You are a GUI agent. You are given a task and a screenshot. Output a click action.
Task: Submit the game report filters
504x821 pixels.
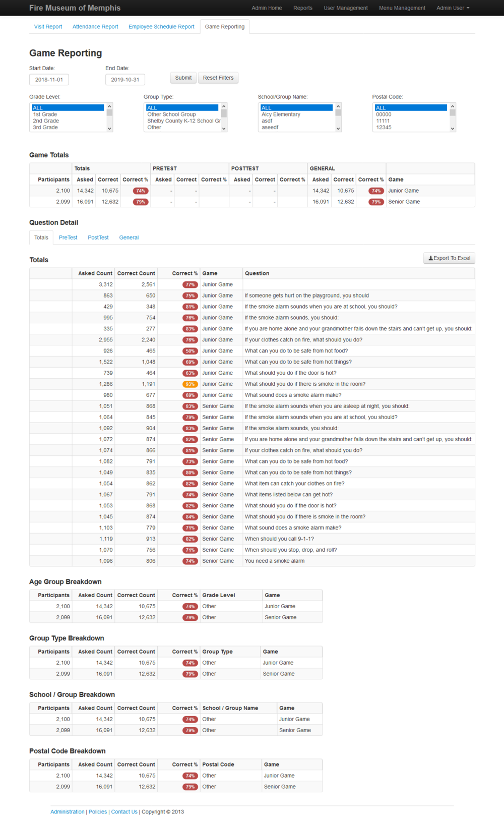tap(183, 78)
